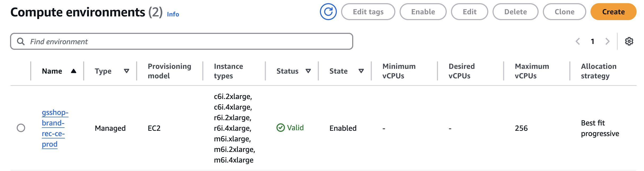Sort by Status column dropdown arrow
The image size is (644, 171).
tap(308, 71)
